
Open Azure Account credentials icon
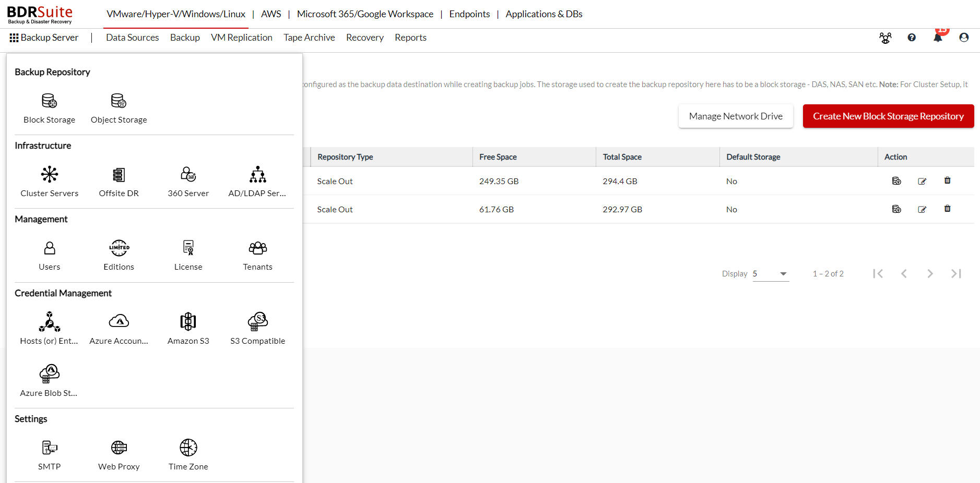click(x=119, y=321)
